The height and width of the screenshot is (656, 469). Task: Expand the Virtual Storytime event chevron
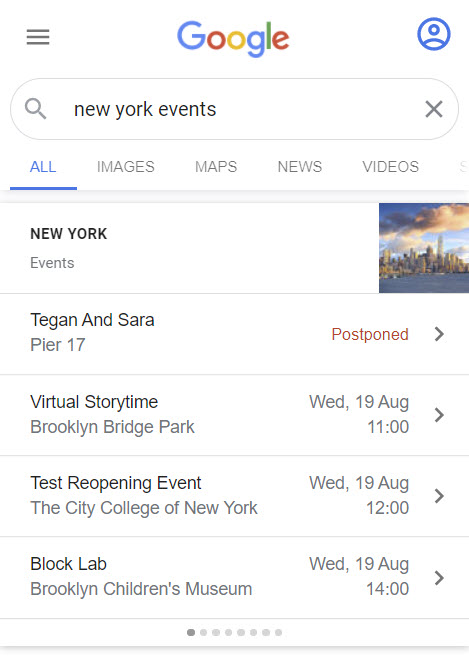point(439,415)
